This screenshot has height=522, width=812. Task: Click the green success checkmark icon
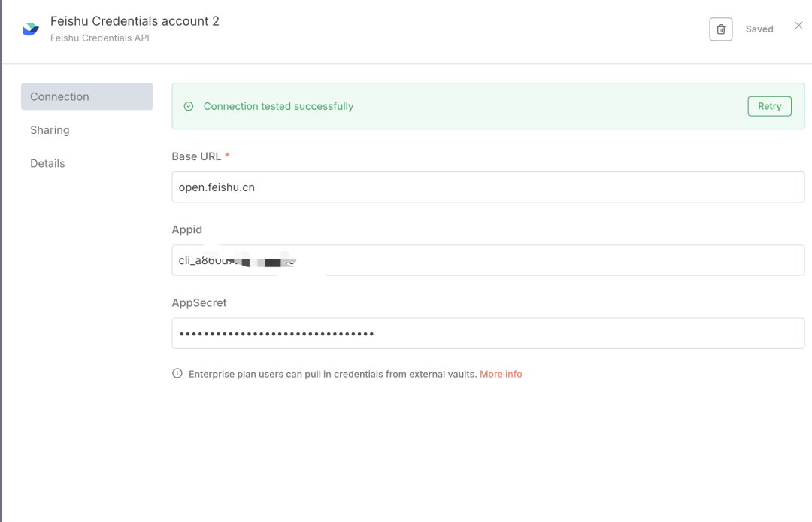189,106
